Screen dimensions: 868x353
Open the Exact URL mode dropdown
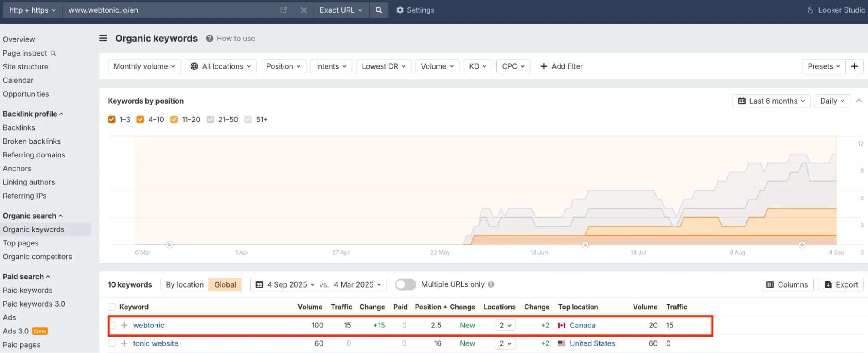tap(341, 10)
